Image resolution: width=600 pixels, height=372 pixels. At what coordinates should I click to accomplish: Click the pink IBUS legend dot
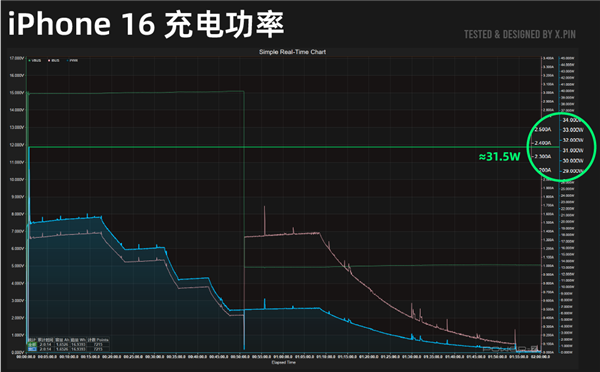tap(49, 60)
